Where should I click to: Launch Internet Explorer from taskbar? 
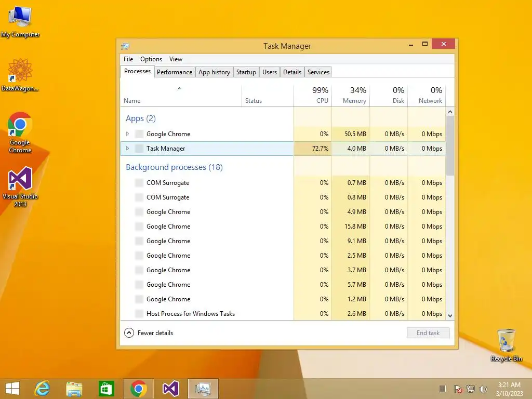(42, 389)
